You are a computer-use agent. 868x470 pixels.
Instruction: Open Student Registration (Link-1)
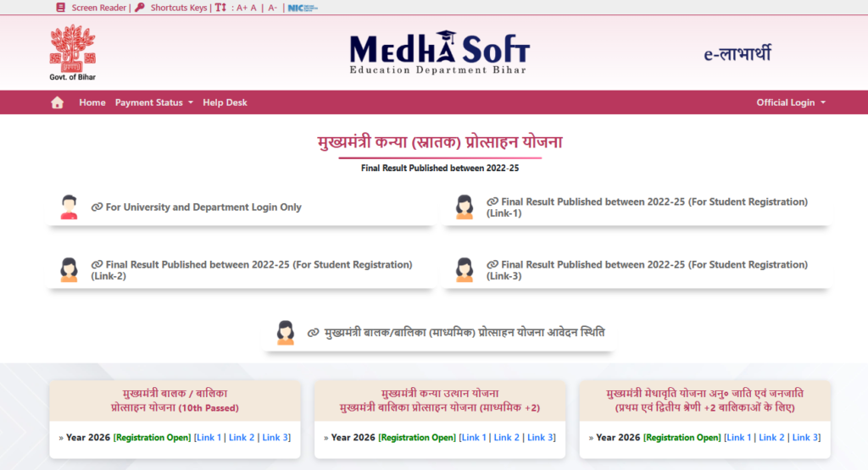point(647,207)
